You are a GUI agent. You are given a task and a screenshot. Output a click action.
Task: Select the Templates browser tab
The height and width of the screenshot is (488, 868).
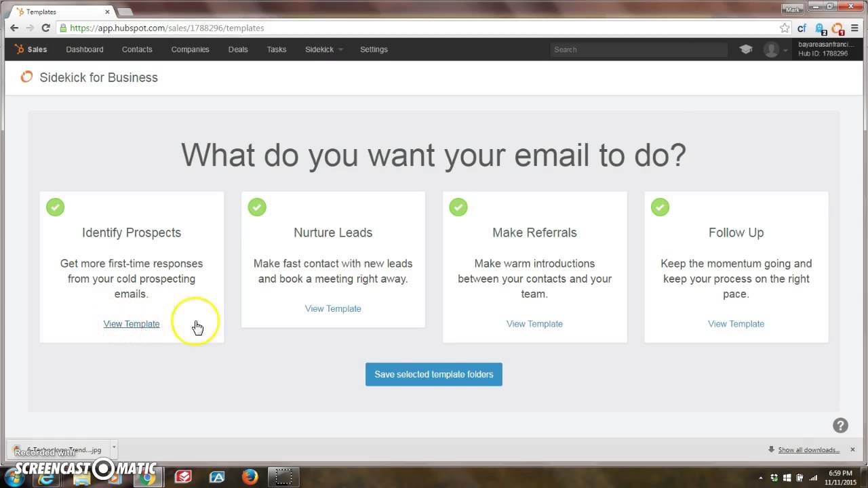(62, 12)
